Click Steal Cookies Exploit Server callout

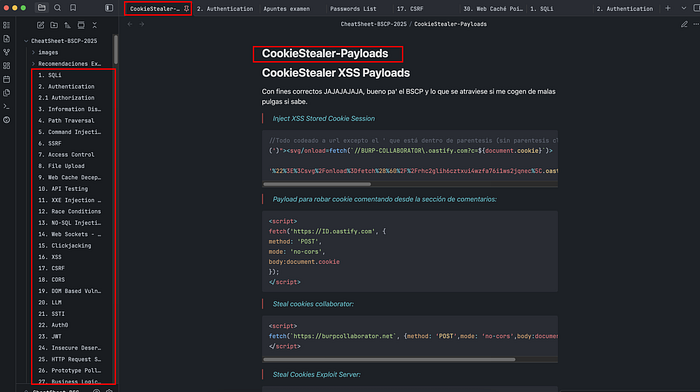(317, 374)
